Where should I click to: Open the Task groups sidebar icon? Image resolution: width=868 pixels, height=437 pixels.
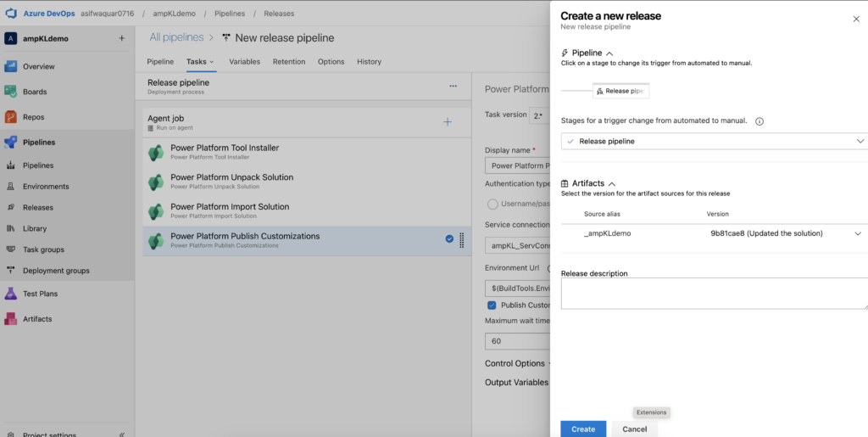(x=10, y=249)
